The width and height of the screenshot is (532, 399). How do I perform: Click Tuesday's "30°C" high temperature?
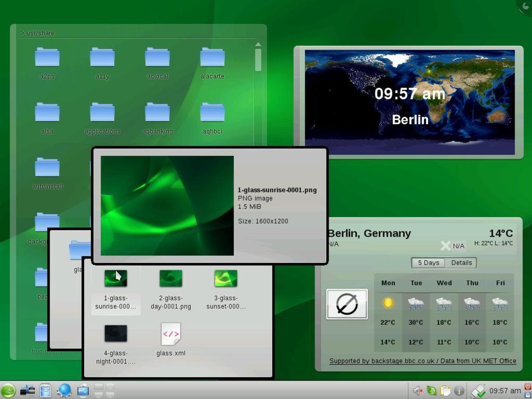416,322
